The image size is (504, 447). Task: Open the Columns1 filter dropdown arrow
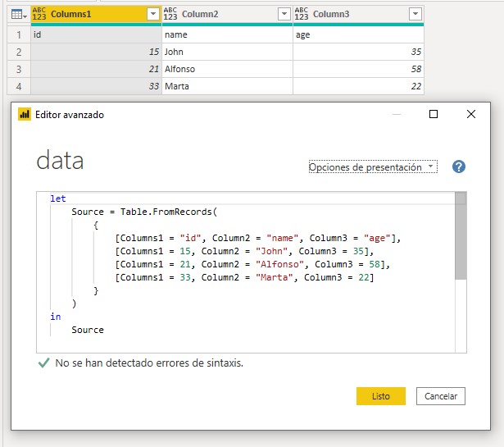pos(153,14)
